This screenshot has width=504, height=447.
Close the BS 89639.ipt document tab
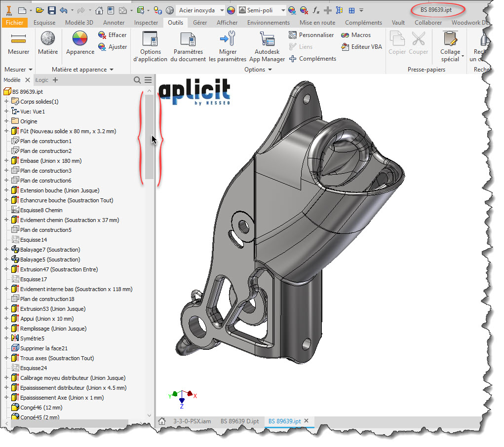pos(306,421)
